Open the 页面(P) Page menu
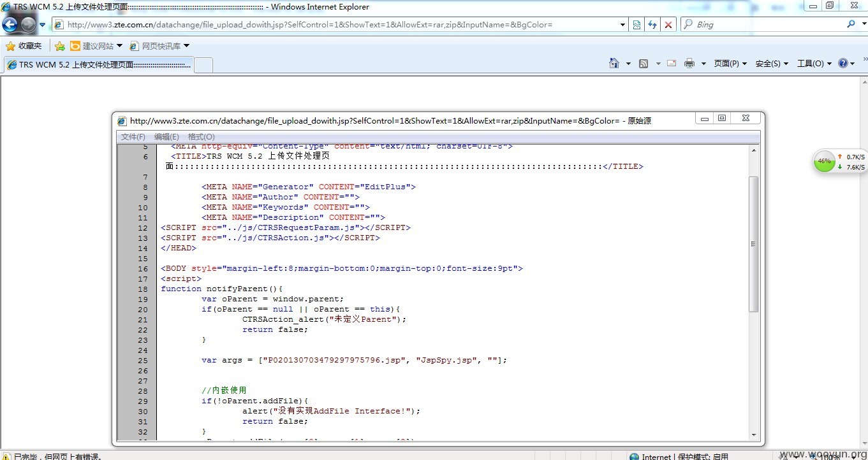 pyautogui.click(x=730, y=64)
